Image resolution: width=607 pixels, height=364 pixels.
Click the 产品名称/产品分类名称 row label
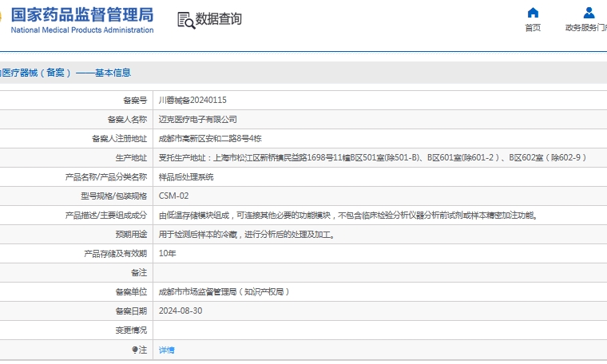(106, 176)
